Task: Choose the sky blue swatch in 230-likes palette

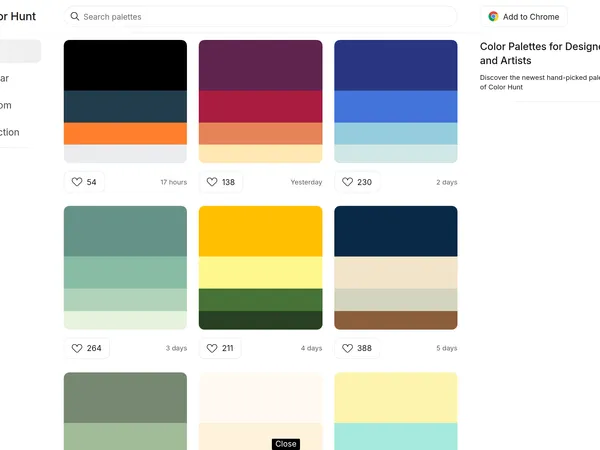Action: [396, 134]
